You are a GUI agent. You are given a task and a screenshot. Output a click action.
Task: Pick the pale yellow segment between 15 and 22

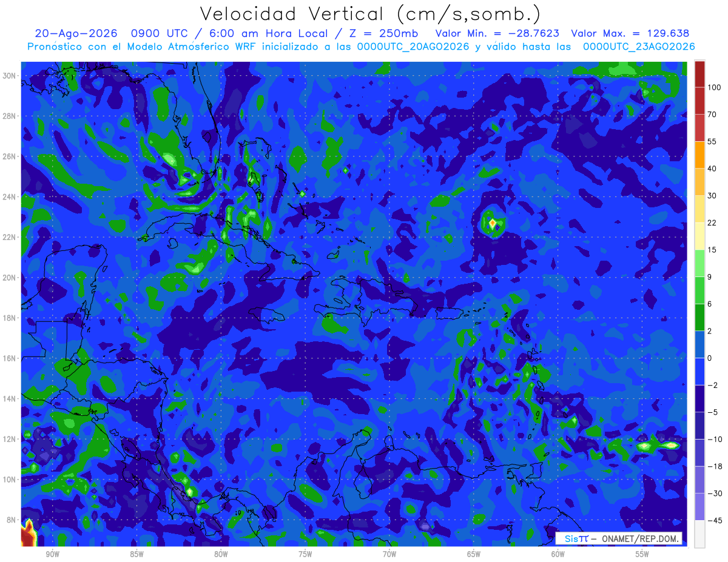click(x=699, y=236)
